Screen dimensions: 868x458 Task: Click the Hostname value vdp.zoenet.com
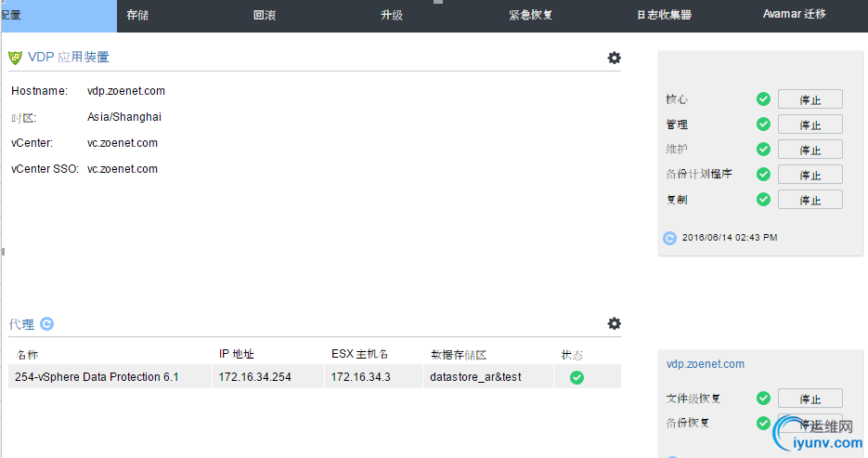click(x=126, y=91)
